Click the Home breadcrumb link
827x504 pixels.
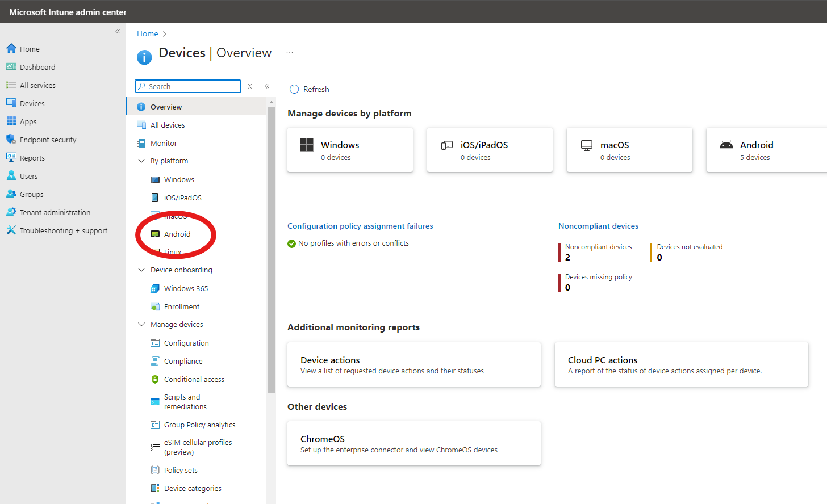148,33
